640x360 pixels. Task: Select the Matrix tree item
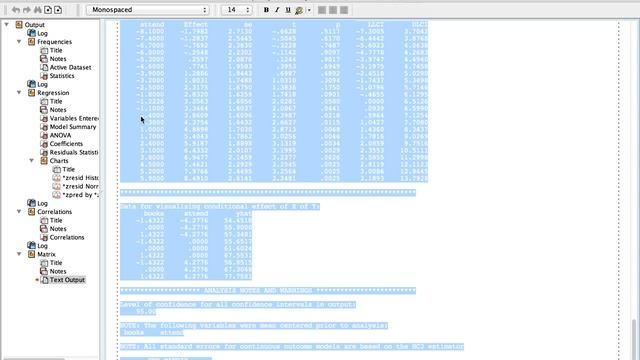click(46, 254)
